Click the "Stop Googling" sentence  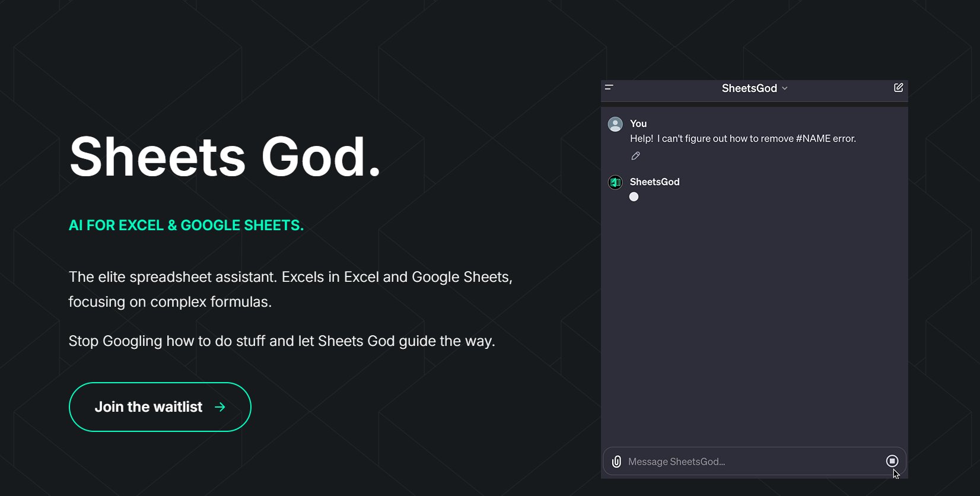click(x=282, y=341)
